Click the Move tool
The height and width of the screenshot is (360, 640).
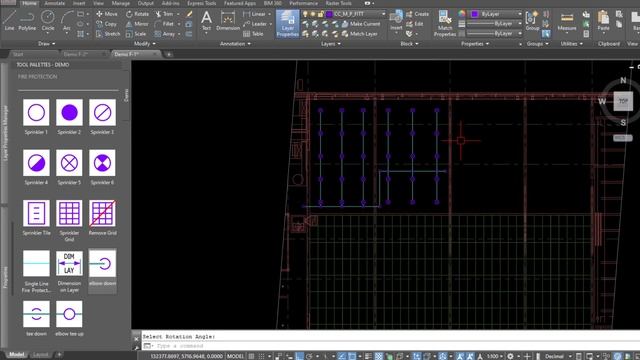pos(107,14)
